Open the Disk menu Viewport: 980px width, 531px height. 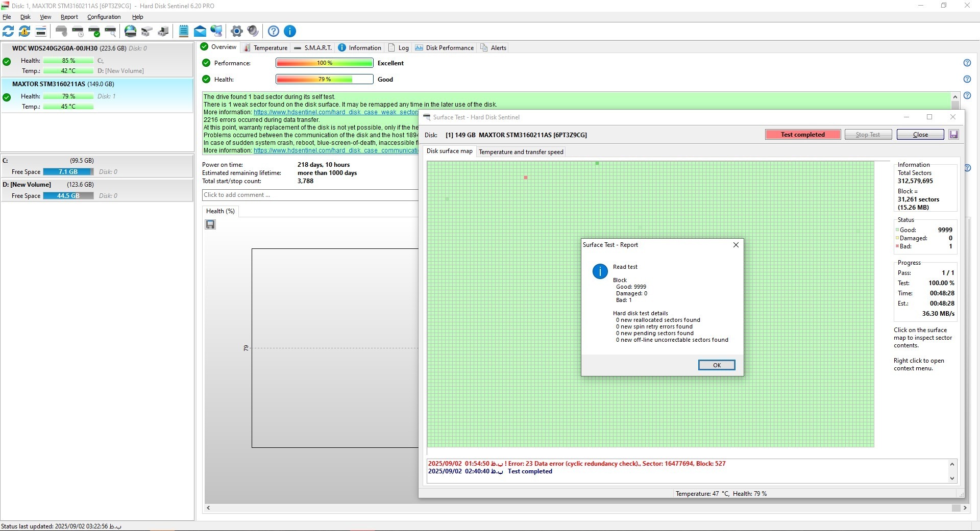tap(26, 17)
